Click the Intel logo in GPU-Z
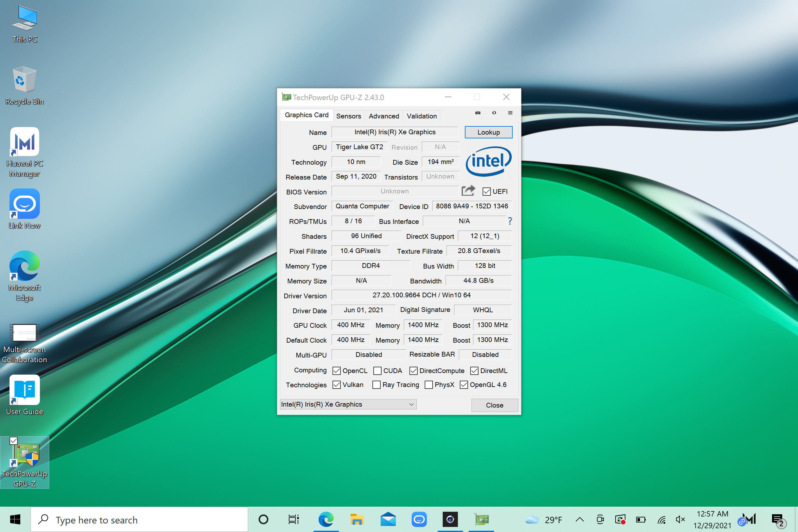 click(488, 161)
